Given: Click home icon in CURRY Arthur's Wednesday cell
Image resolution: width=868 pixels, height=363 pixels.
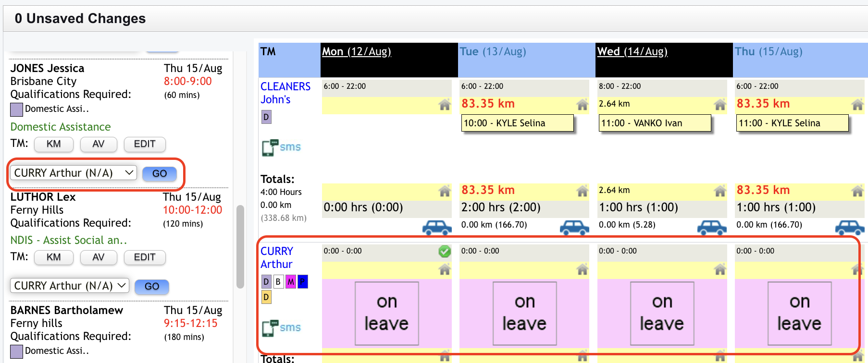Looking at the screenshot, I should [x=719, y=270].
